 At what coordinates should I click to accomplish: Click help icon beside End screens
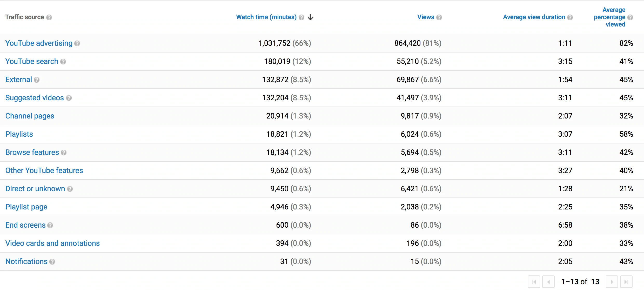click(x=50, y=225)
